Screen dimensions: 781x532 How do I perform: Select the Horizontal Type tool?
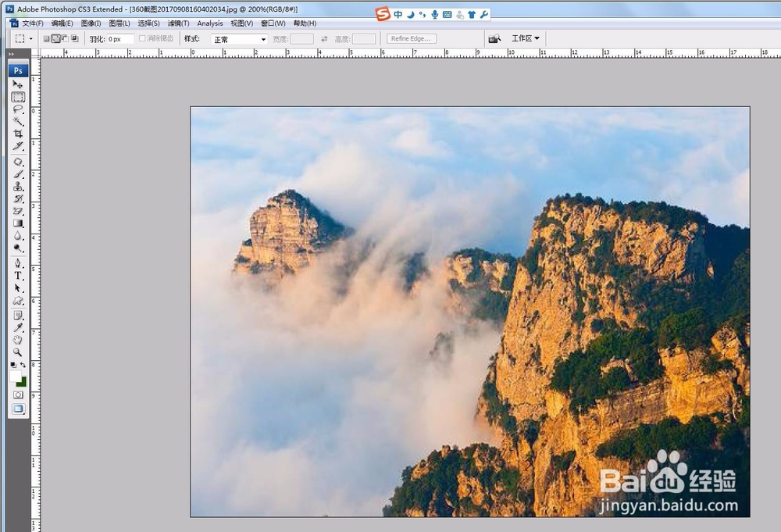coord(18,276)
